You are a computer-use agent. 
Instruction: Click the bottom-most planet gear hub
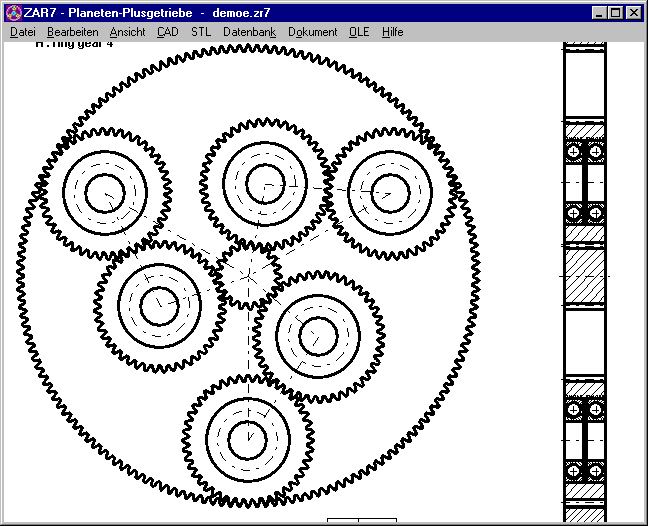tap(246, 437)
